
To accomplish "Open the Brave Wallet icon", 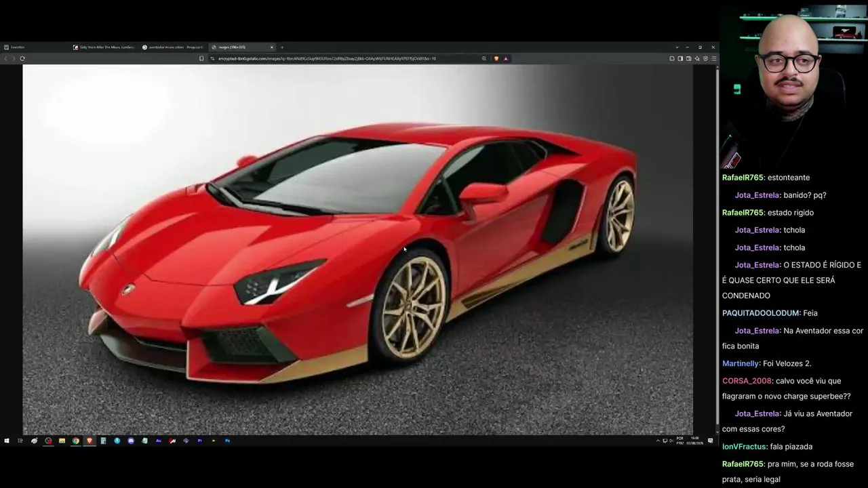I will (689, 58).
